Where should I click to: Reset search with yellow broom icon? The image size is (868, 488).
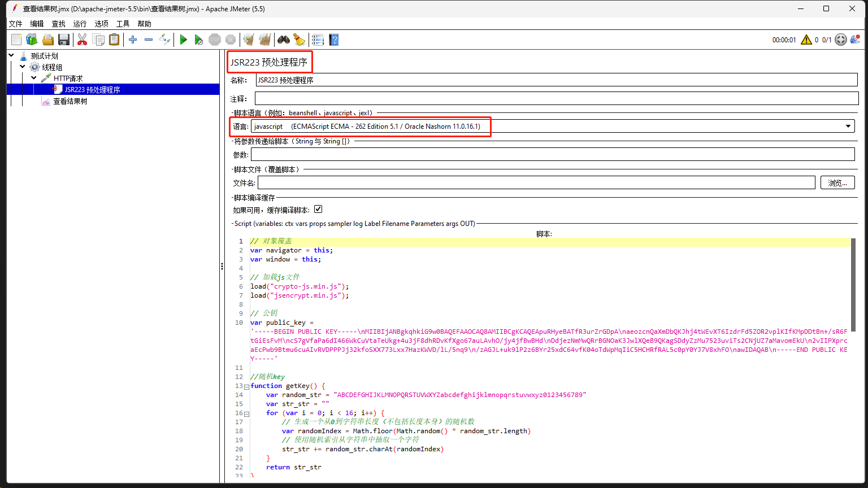(x=299, y=40)
